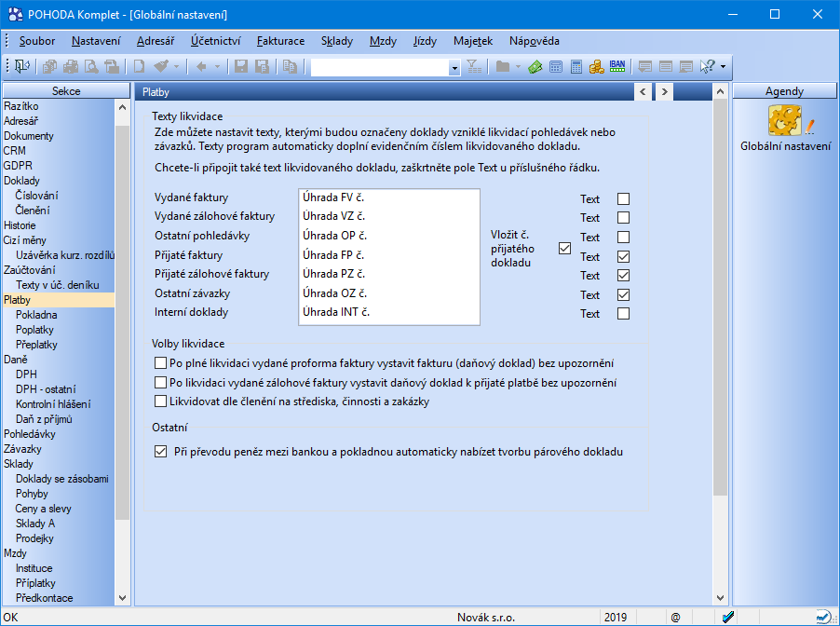Uncheck Text checkbox in the Přijaté zálohové faktury row

[x=624, y=276]
